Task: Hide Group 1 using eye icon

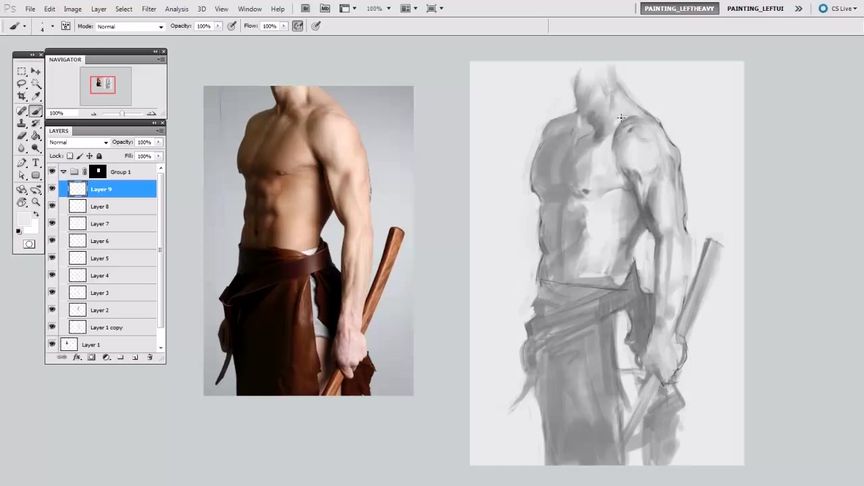Action: point(52,172)
